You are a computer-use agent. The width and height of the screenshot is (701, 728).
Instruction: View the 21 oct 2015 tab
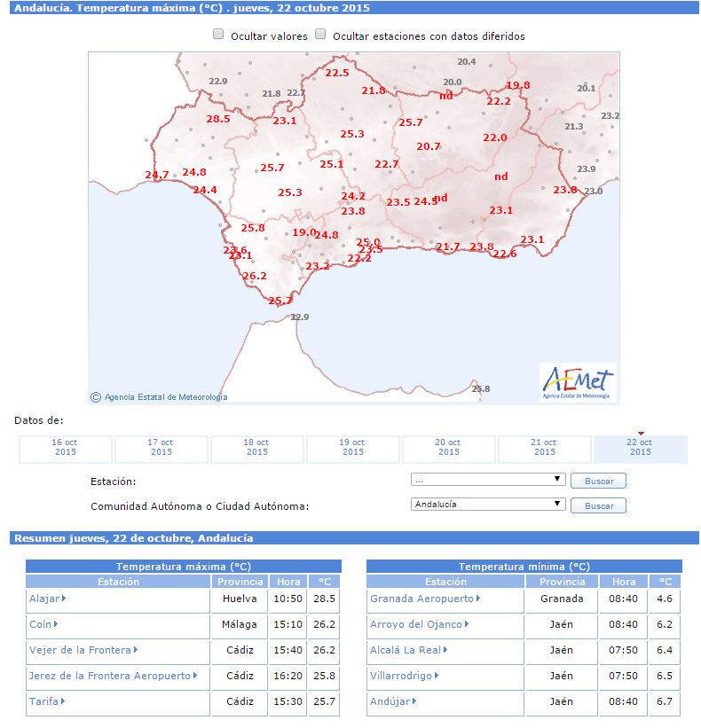pos(544,449)
